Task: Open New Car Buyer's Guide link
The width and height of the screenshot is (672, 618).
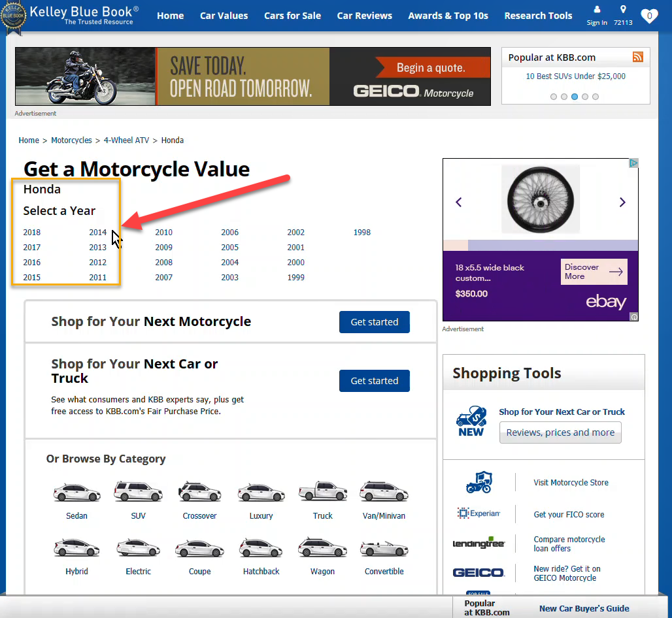Action: coord(584,609)
